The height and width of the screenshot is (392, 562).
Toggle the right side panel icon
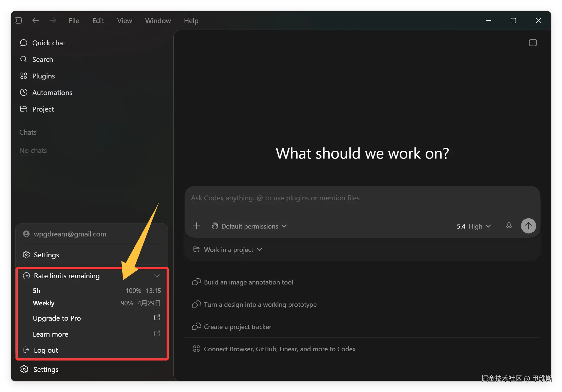tap(533, 43)
